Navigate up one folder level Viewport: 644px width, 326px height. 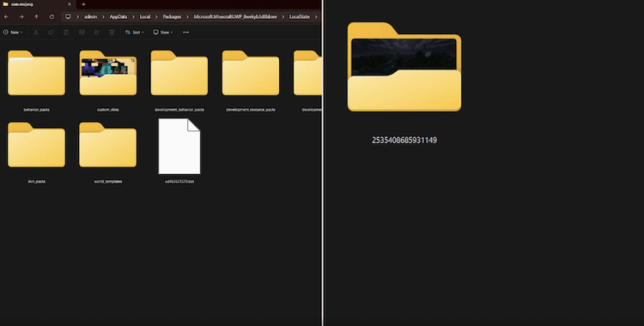pos(37,17)
